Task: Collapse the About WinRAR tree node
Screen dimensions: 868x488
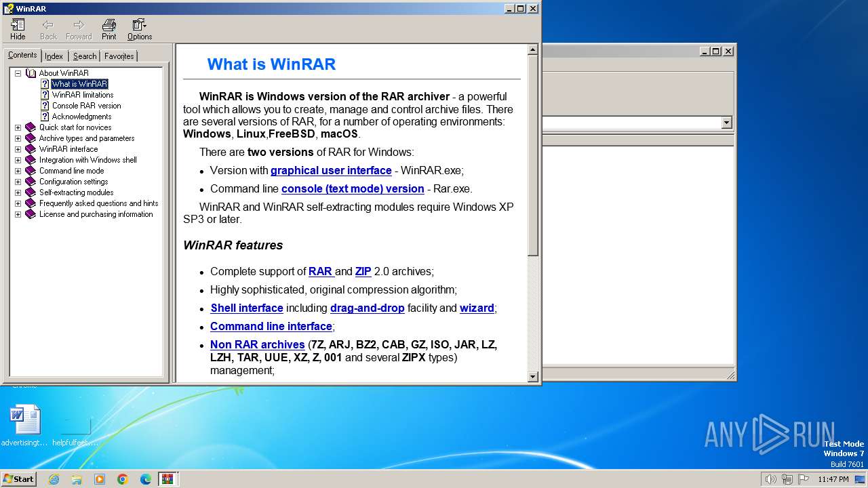Action: (x=18, y=73)
